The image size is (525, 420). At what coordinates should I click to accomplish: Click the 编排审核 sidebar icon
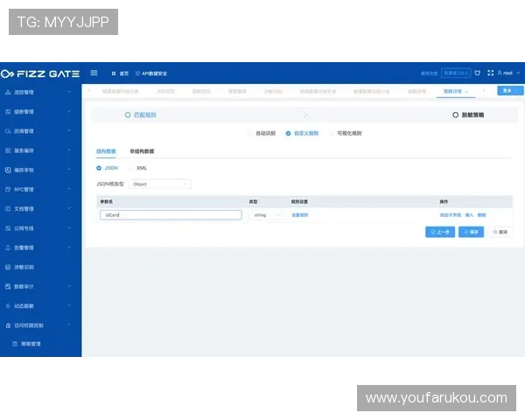click(x=8, y=170)
